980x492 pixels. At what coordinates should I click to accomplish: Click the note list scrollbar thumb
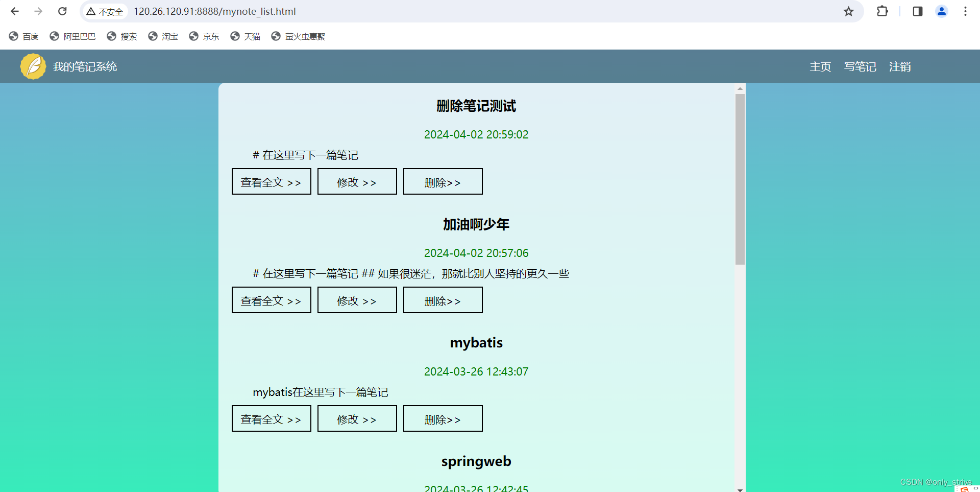(740, 179)
